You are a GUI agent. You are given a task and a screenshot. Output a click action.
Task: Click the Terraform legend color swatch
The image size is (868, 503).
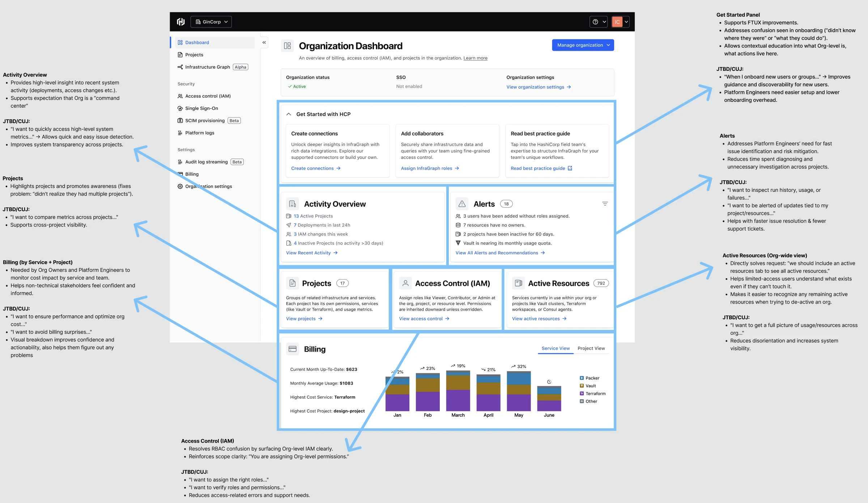(582, 394)
